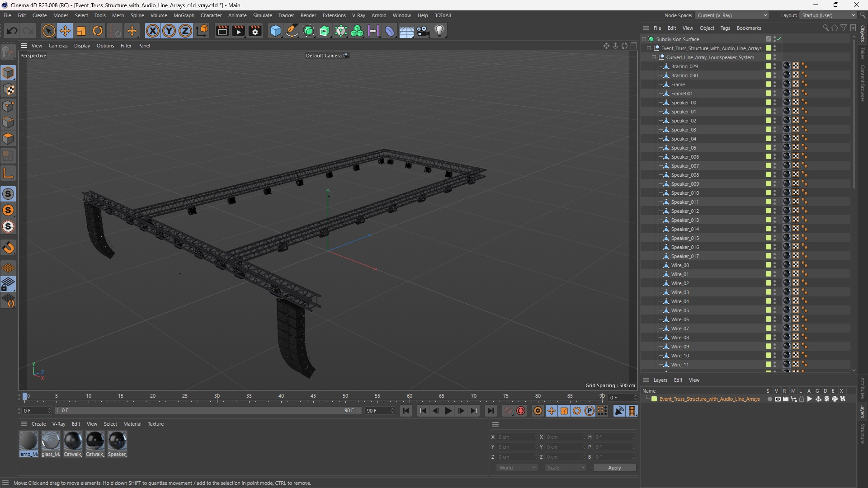Screen dimensions: 868x488
Task: Open World coordinate system dropdown
Action: [517, 468]
